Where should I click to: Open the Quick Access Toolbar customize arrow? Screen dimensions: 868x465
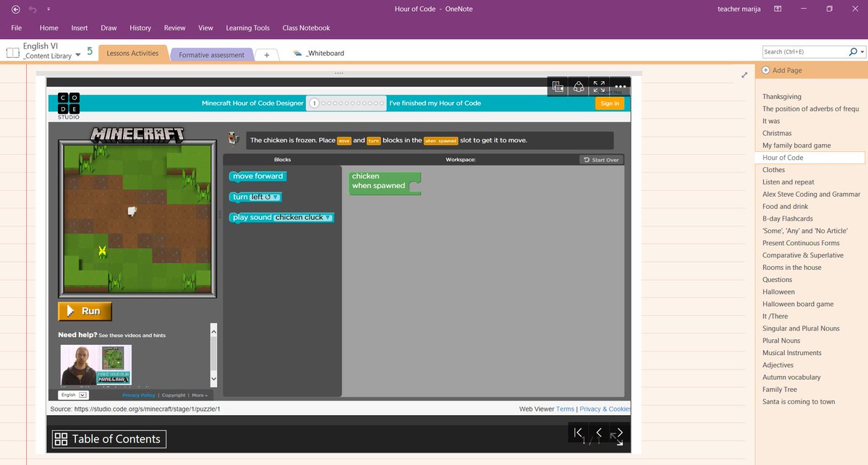click(48, 9)
